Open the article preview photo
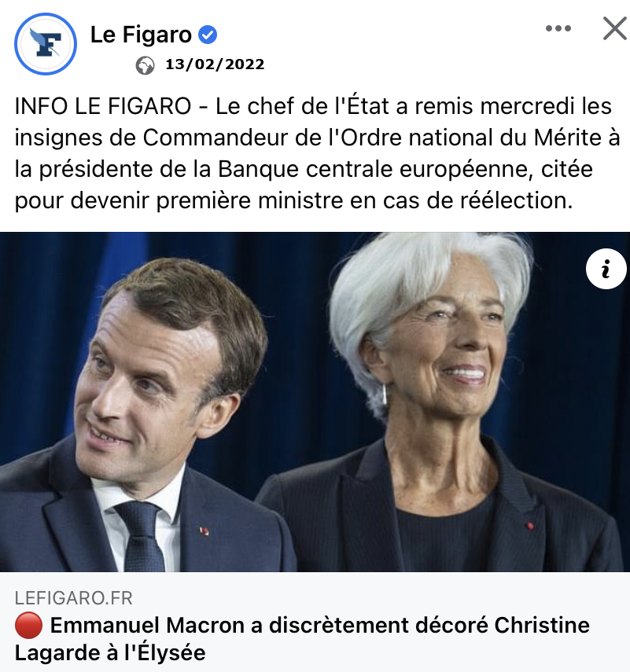Viewport: 630px width, 672px height. (x=315, y=402)
